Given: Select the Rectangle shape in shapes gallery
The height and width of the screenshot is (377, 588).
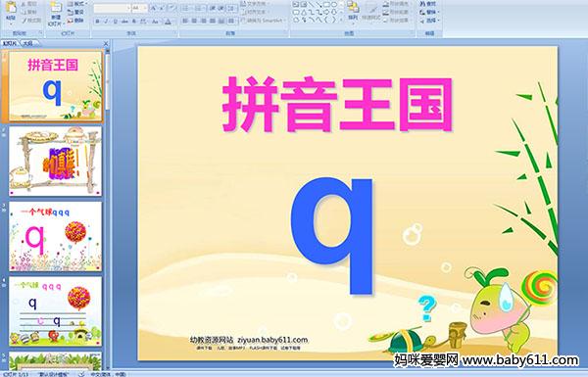Looking at the screenshot, I should 326,4.
